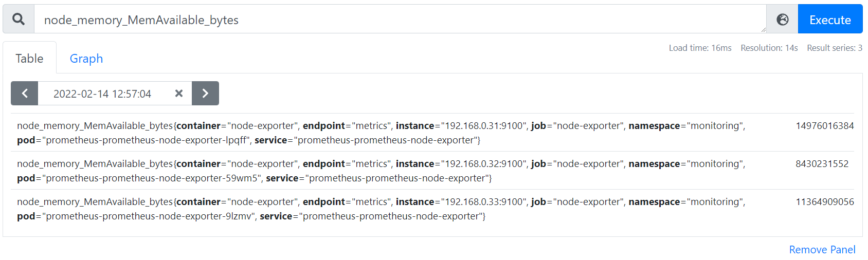Step evaluation time backward with left chevron
Screen dimensions: 868x260
pyautogui.click(x=25, y=94)
